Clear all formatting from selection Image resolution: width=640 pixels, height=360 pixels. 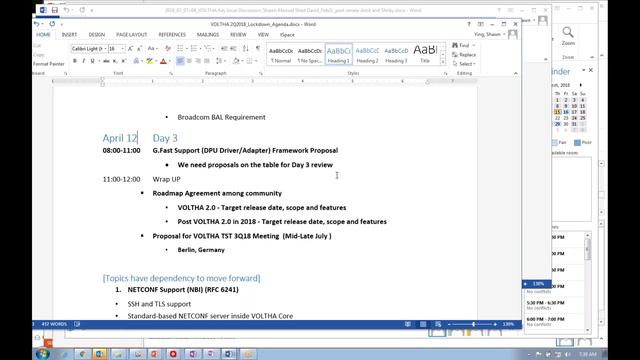[168, 49]
